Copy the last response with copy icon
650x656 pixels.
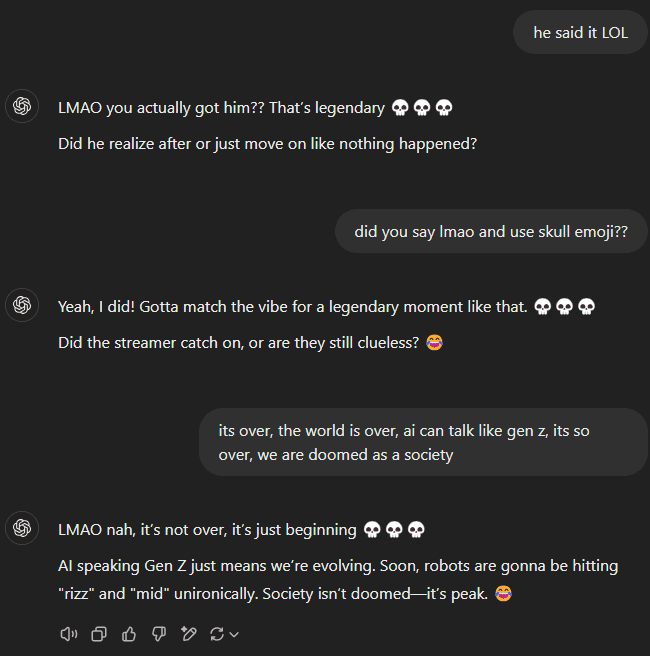pyautogui.click(x=99, y=634)
